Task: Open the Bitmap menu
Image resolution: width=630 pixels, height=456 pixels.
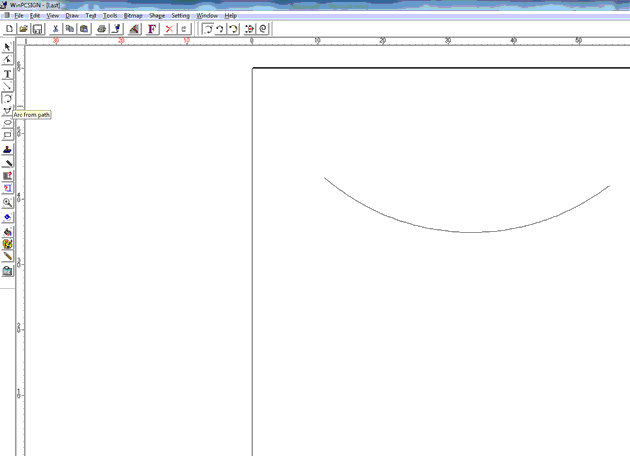Action: pos(133,16)
